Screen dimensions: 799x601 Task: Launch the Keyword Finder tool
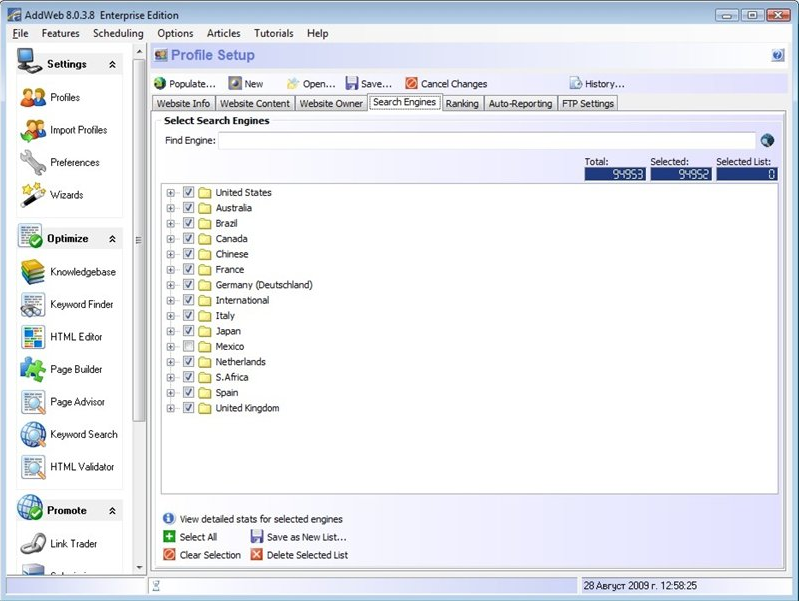(33, 305)
